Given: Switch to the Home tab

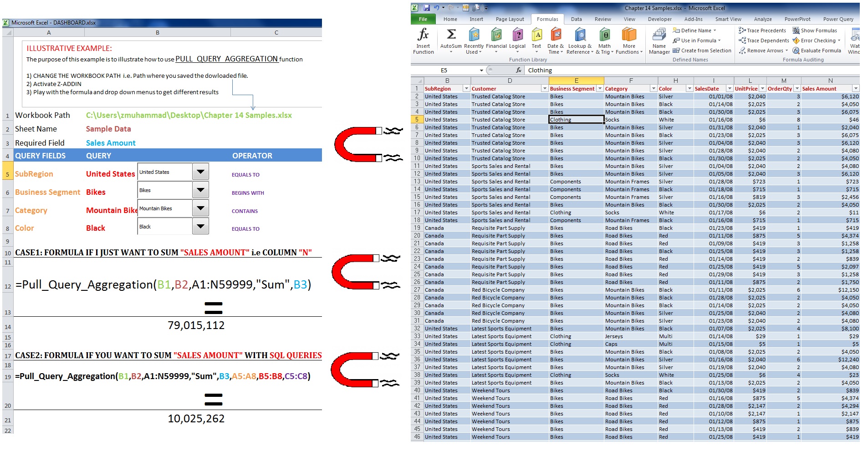Looking at the screenshot, I should click(450, 19).
